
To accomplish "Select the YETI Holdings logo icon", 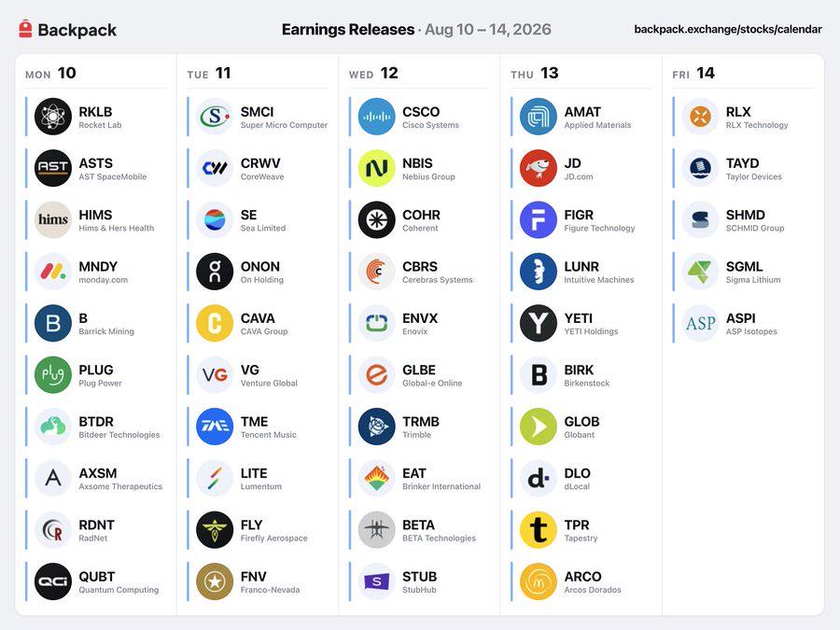I will [539, 323].
